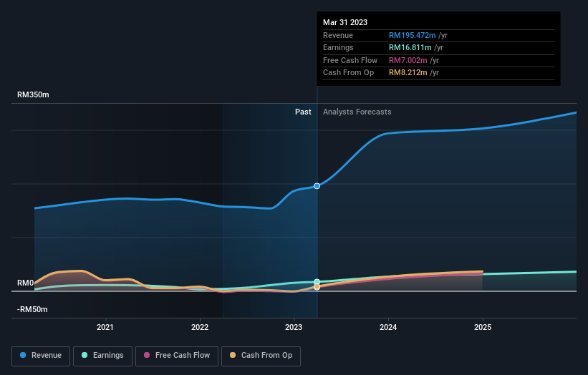Image resolution: width=588 pixels, height=375 pixels.
Task: Toggle the Cash From Op legend series
Action: click(261, 356)
